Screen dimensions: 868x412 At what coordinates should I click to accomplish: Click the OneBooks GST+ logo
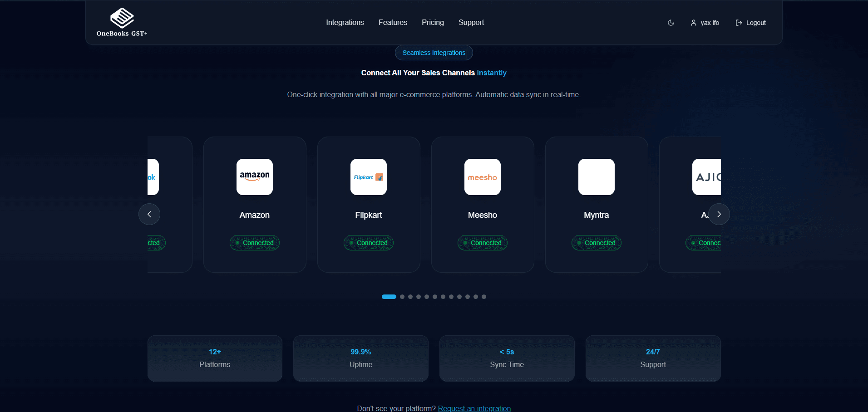click(122, 22)
